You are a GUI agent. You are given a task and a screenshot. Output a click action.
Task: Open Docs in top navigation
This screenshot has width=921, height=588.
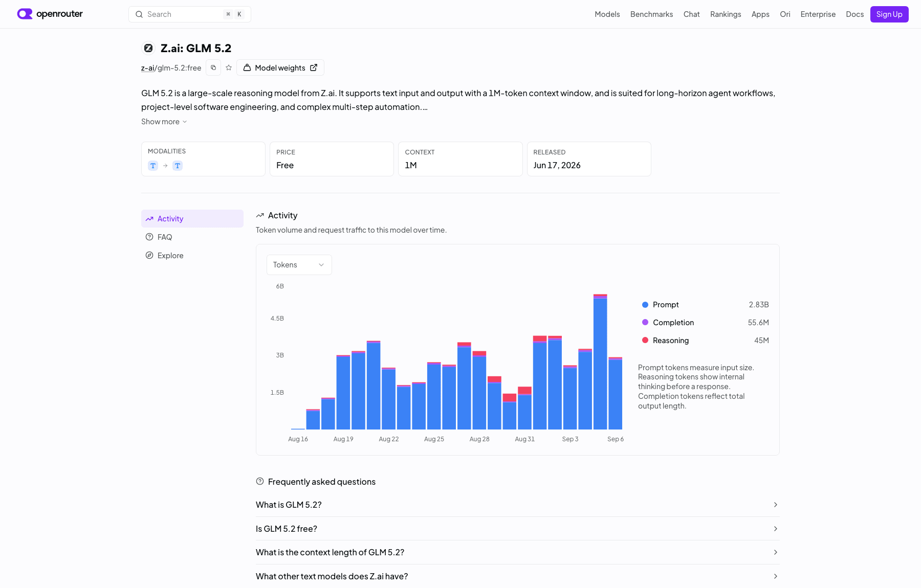tap(855, 14)
